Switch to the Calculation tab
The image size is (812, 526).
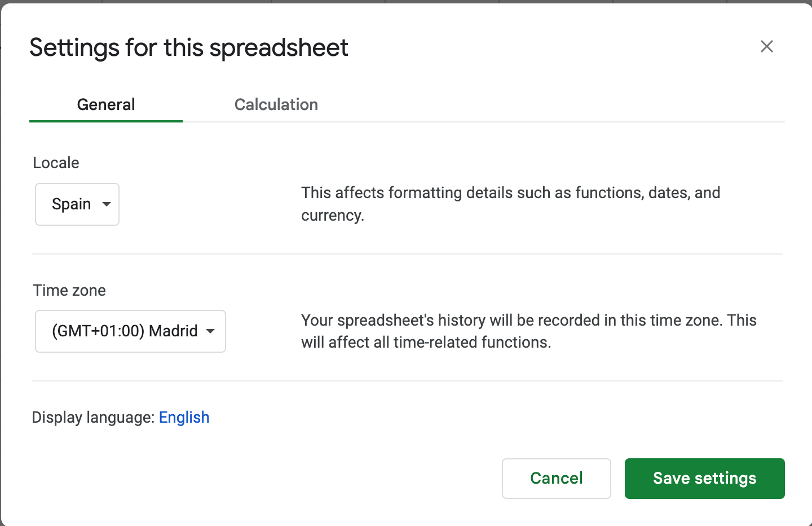pos(276,104)
